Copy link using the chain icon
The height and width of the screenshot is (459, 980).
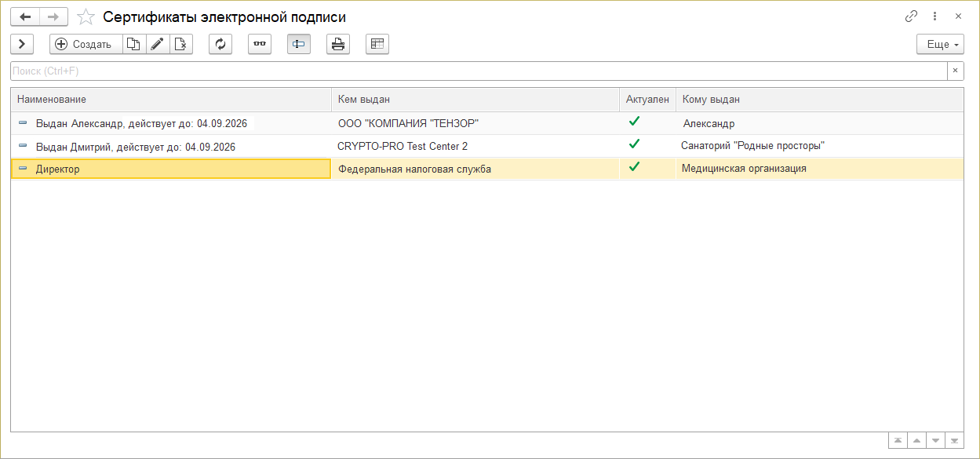click(x=911, y=16)
